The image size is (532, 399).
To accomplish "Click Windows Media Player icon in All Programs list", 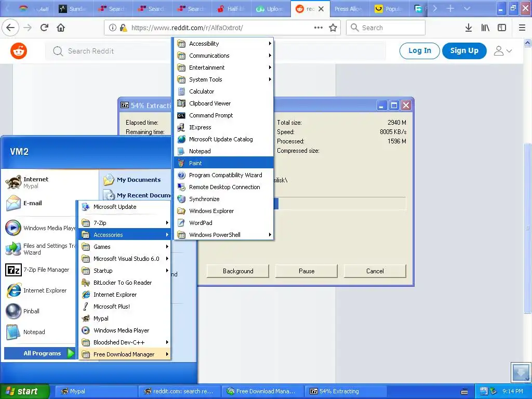I will click(x=86, y=330).
